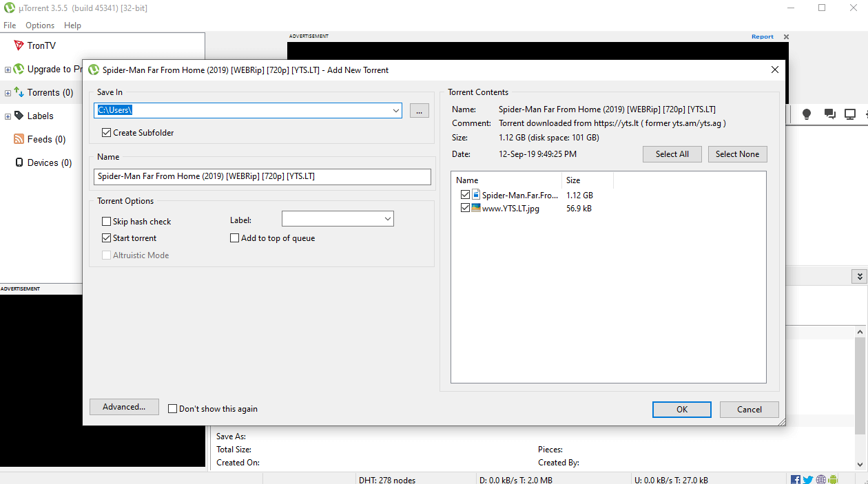
Task: Click OK to add the torrent
Action: point(682,409)
